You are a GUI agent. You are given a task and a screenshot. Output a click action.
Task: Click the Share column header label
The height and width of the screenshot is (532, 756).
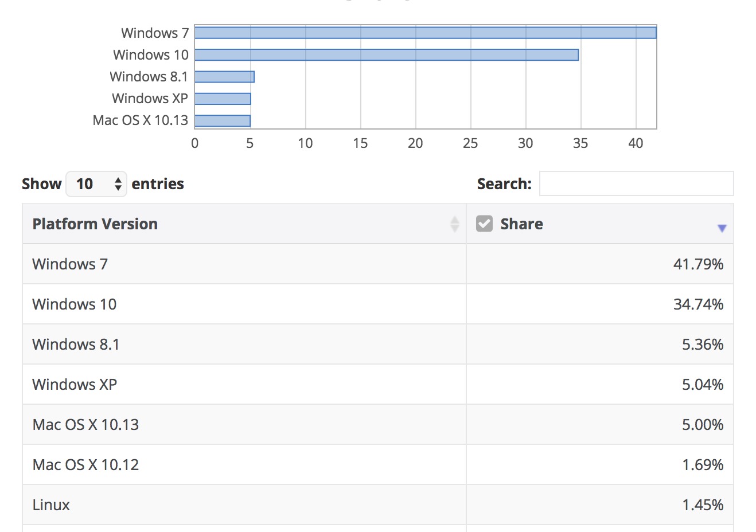[521, 224]
